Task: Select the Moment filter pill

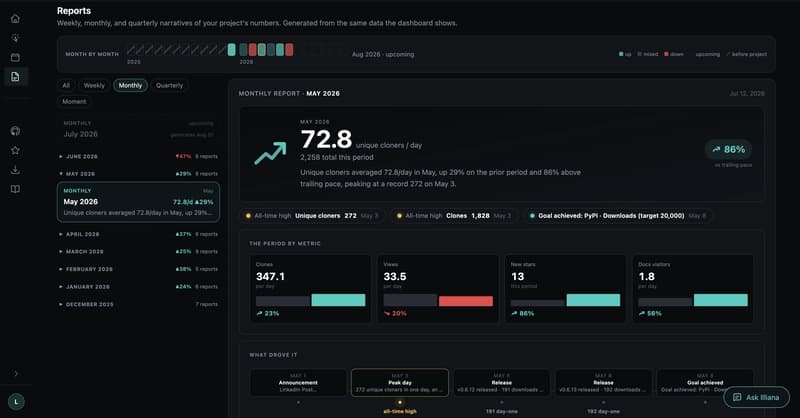Action: pyautogui.click(x=74, y=102)
